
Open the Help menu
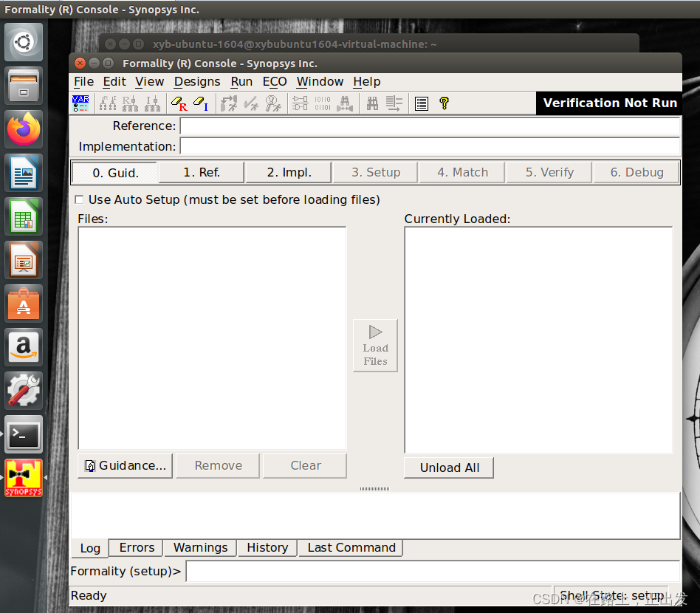point(367,82)
